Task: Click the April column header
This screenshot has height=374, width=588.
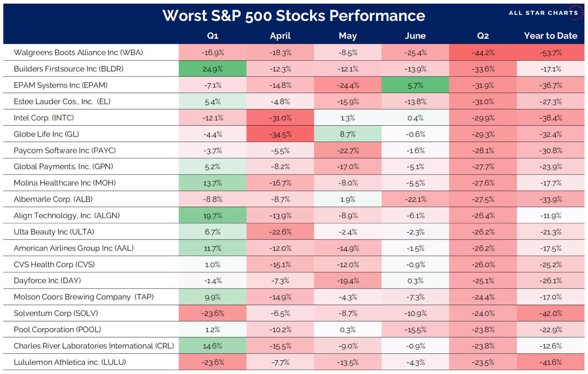Action: pyautogui.click(x=280, y=36)
